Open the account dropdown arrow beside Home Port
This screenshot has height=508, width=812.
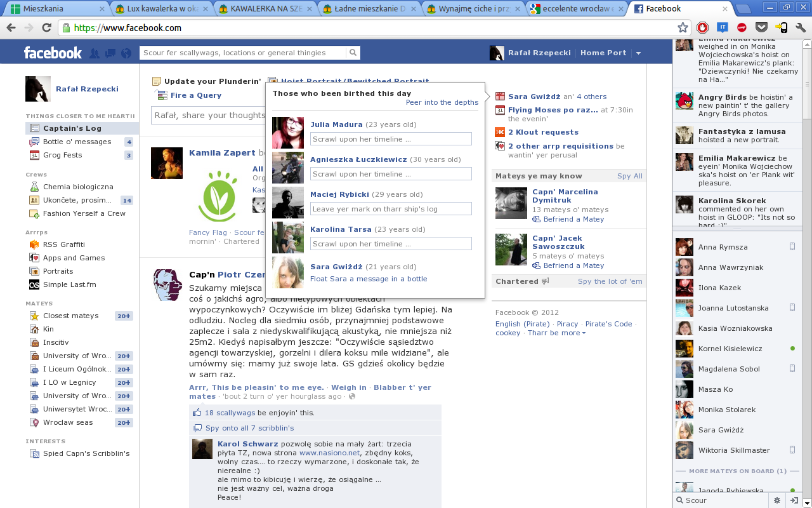pyautogui.click(x=638, y=53)
